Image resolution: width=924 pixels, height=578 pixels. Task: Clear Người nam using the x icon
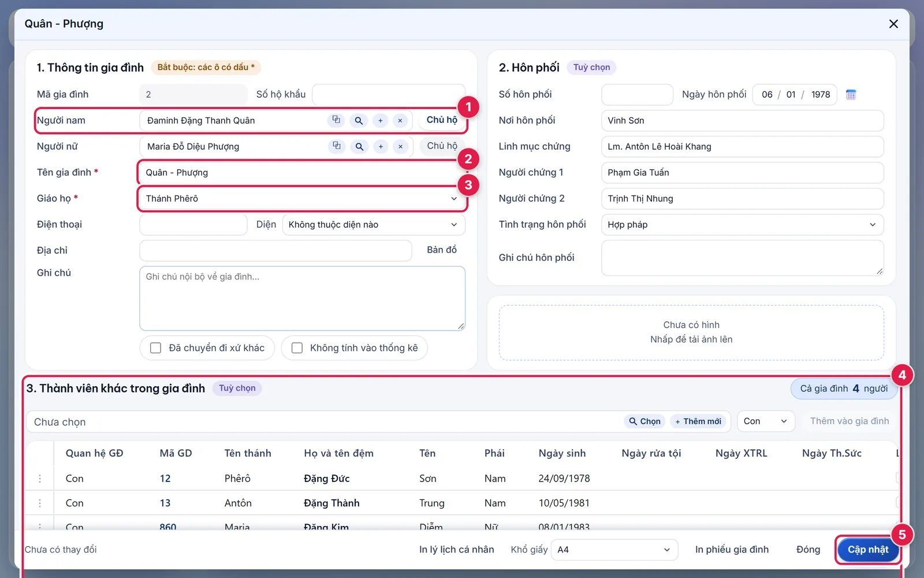point(400,120)
